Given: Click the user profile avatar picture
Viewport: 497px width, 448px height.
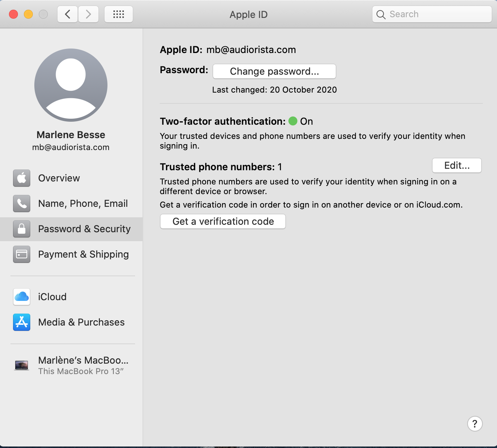Looking at the screenshot, I should pos(71,85).
